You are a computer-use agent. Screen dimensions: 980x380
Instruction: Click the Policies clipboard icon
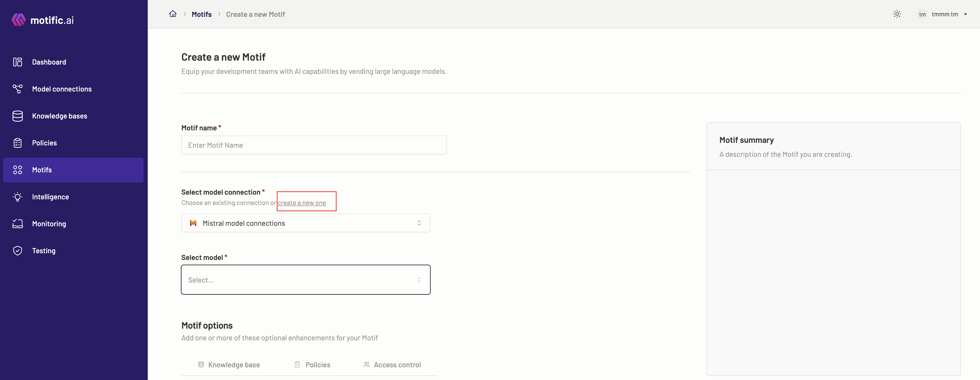point(18,143)
